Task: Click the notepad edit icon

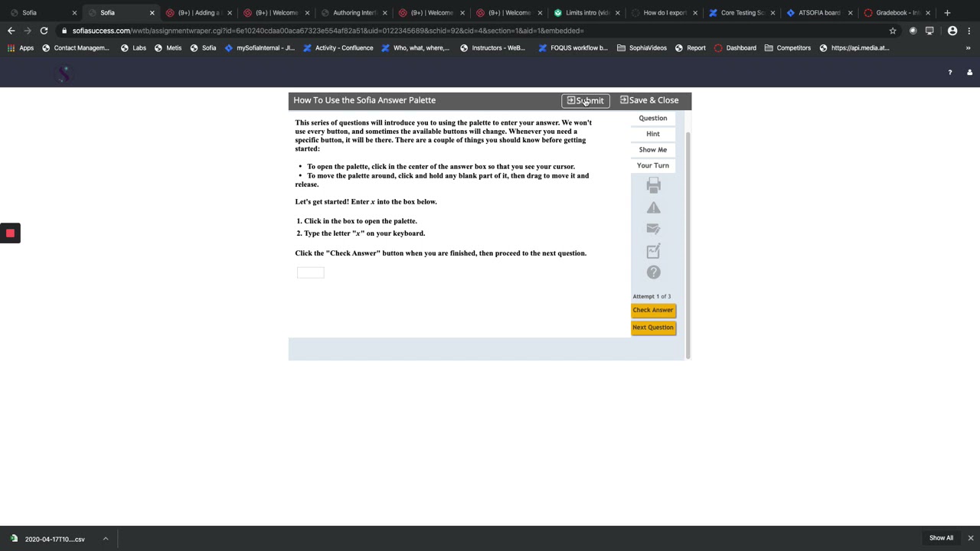Action: [x=653, y=250]
